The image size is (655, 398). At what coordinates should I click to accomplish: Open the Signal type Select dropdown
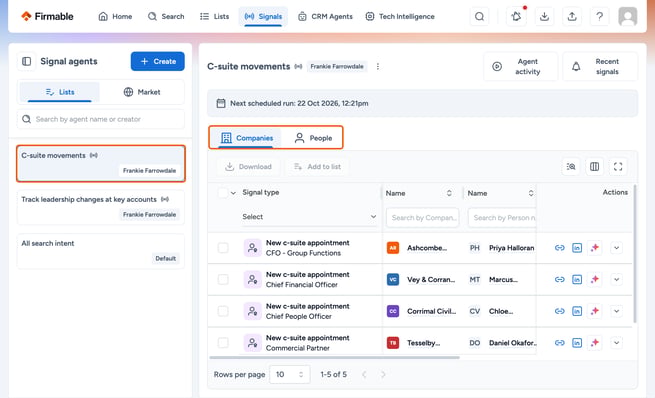[x=309, y=217]
